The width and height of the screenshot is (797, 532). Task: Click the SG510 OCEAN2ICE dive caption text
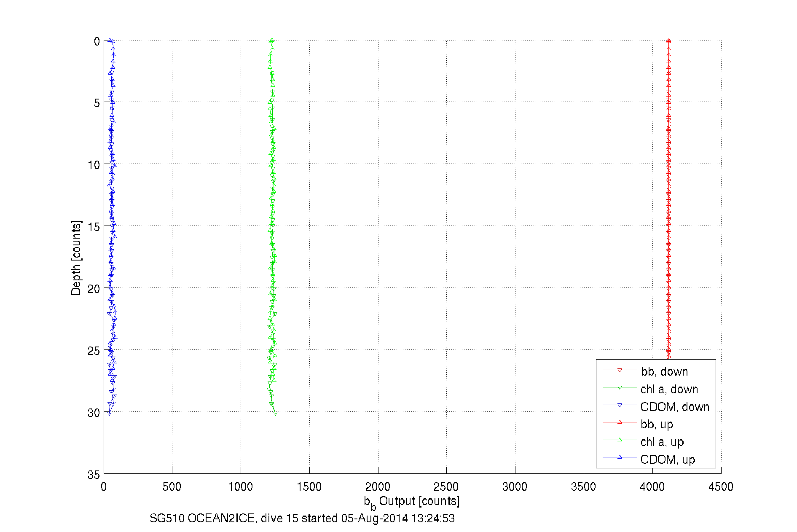tap(302, 519)
